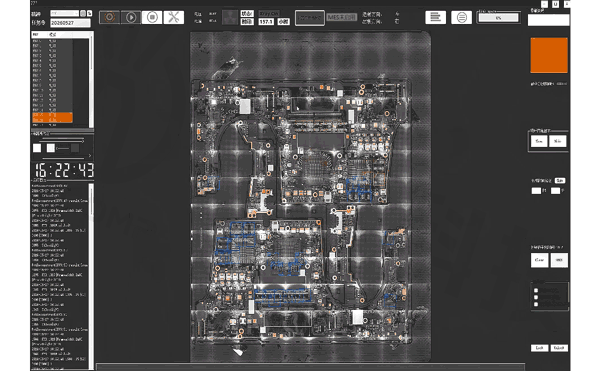Click the play button in the toolbar
The height and width of the screenshot is (371, 600).
pos(131,17)
